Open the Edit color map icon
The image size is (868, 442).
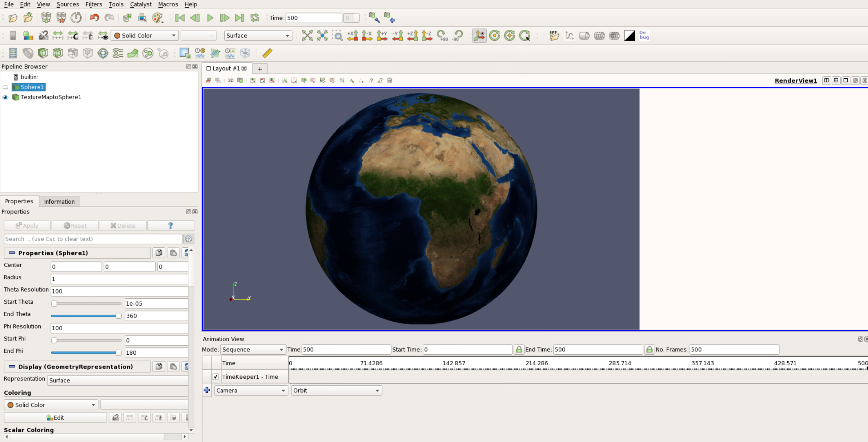click(28, 36)
